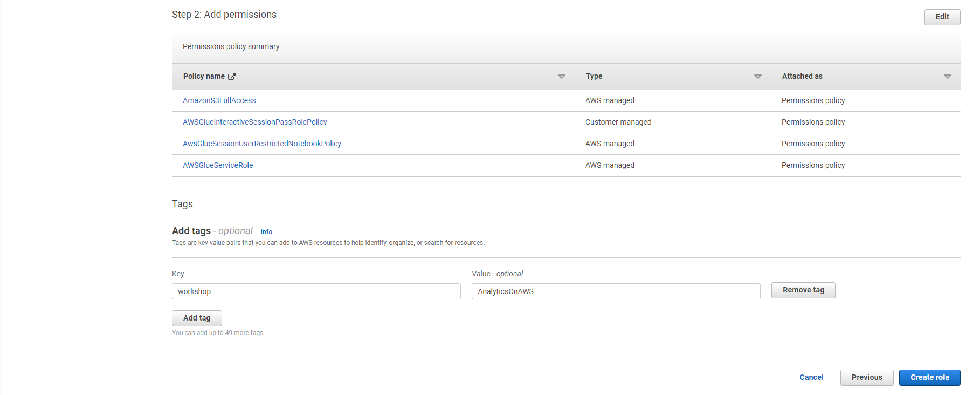
Task: Sort by Attached as column arrow
Action: tap(947, 77)
